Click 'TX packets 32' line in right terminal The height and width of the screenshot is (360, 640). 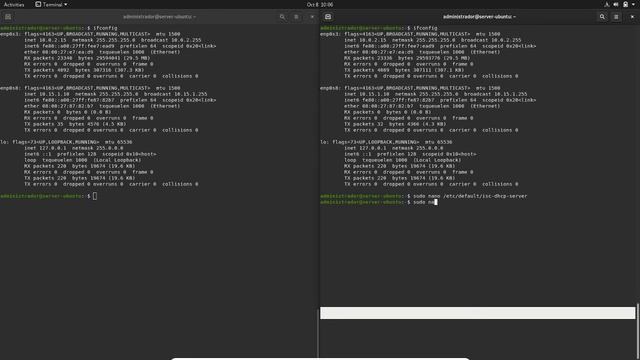point(395,124)
